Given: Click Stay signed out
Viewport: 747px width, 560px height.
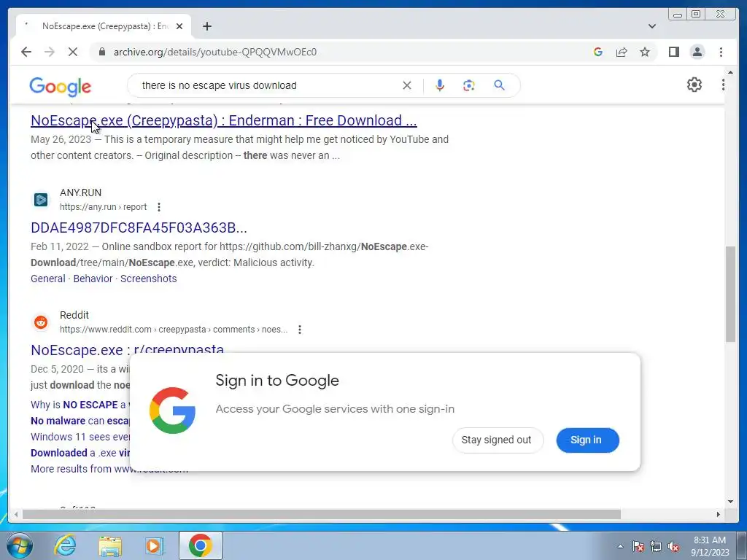Looking at the screenshot, I should coord(496,440).
